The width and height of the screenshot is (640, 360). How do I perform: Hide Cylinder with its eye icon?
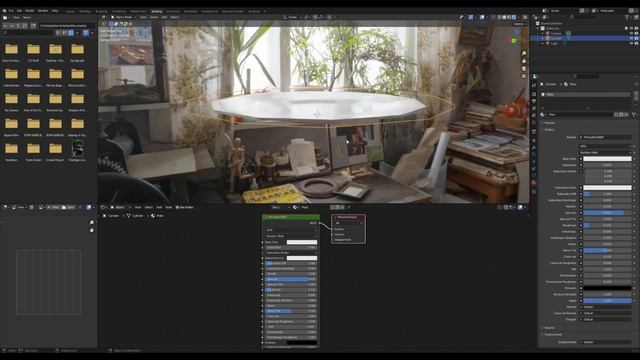pos(631,38)
